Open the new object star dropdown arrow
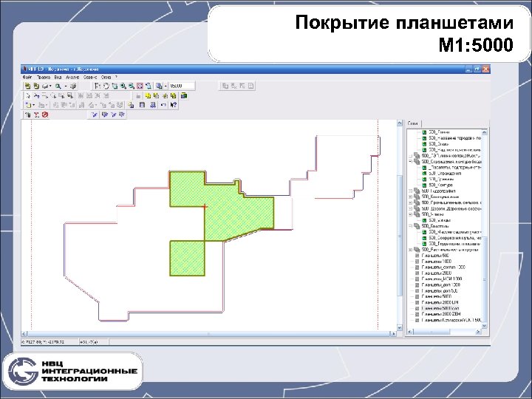 33,105
